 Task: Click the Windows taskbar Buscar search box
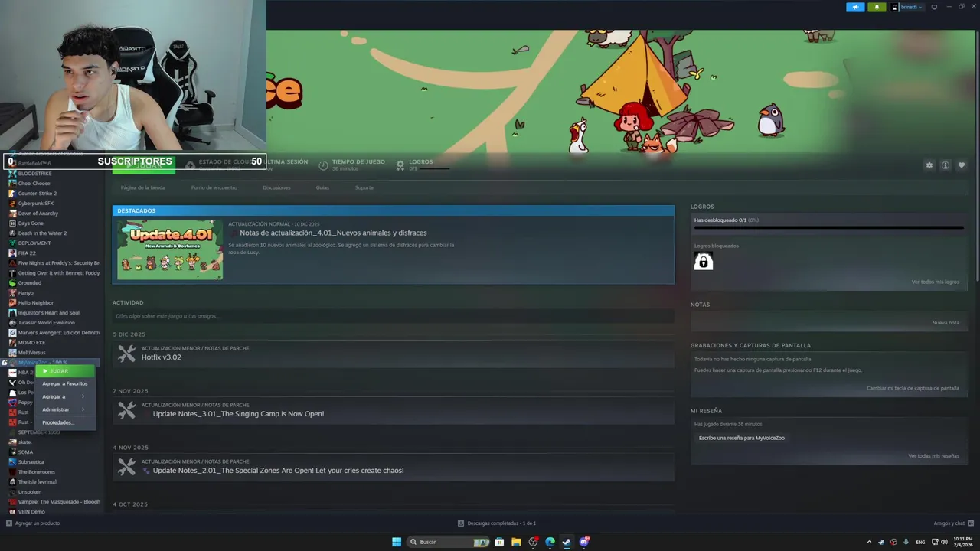pos(449,542)
